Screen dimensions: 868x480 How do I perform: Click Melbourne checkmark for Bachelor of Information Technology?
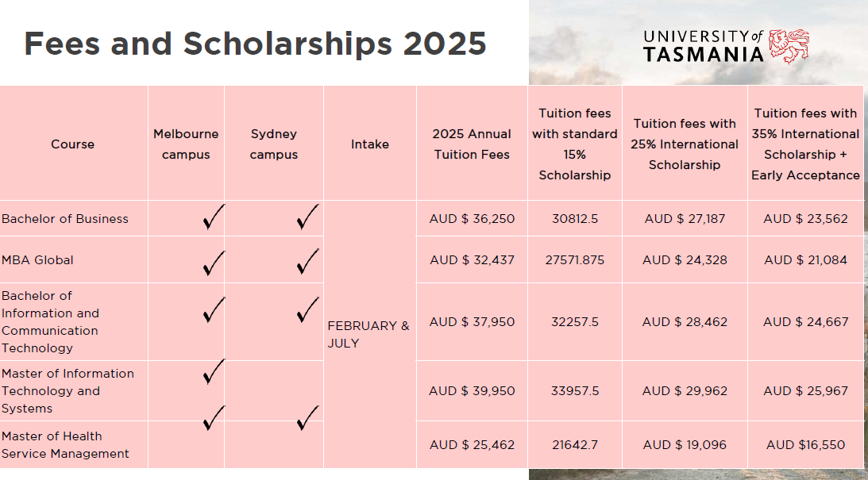pyautogui.click(x=213, y=310)
